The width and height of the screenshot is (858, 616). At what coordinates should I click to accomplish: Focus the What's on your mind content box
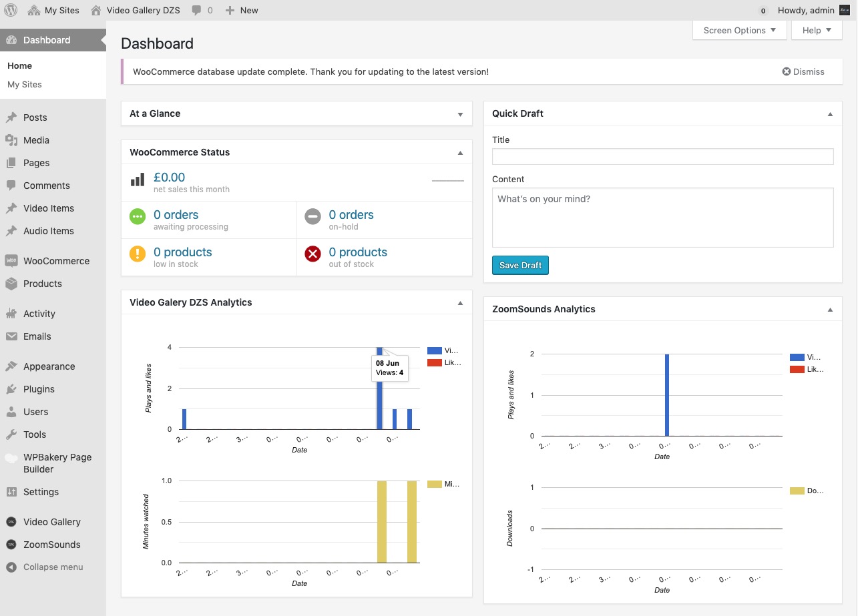point(663,218)
